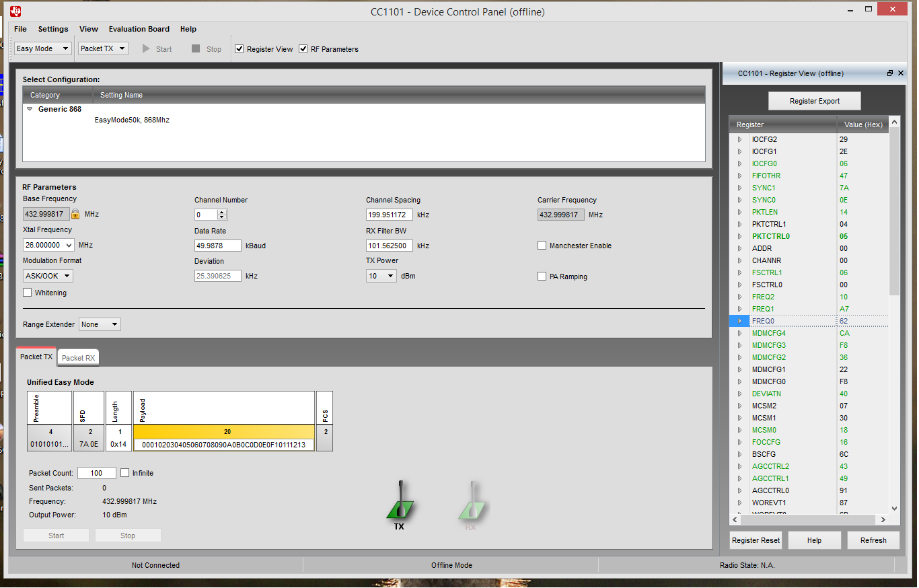Open the Evaluation Board menu
Screen dimensions: 919x588
pyautogui.click(x=139, y=29)
